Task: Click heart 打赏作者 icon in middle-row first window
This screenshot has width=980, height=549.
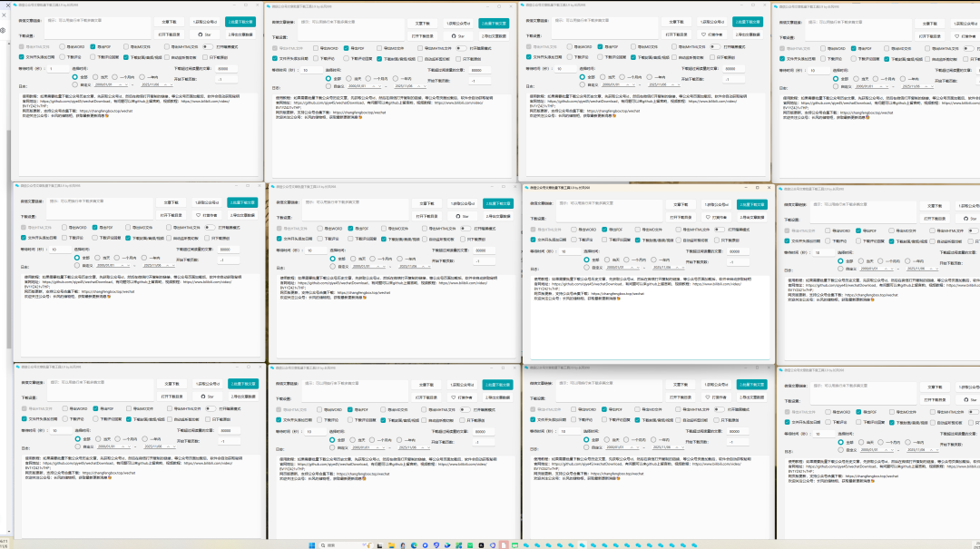Action: coord(198,215)
